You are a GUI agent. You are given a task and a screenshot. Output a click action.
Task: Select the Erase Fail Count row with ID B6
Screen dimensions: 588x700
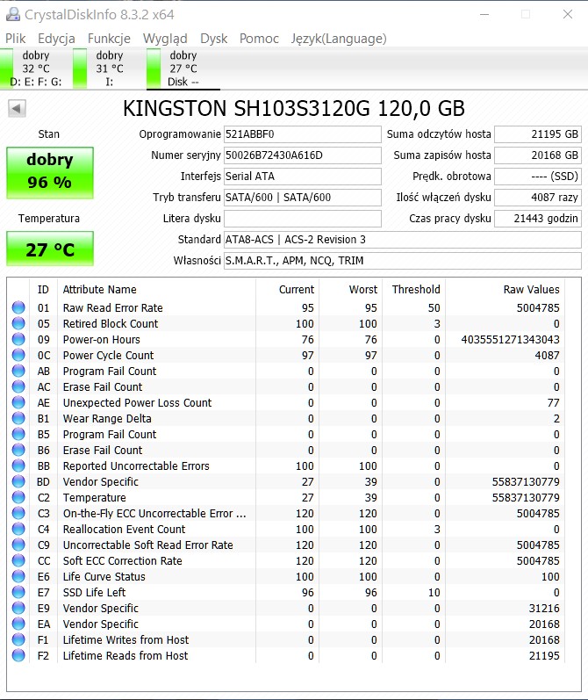286,450
